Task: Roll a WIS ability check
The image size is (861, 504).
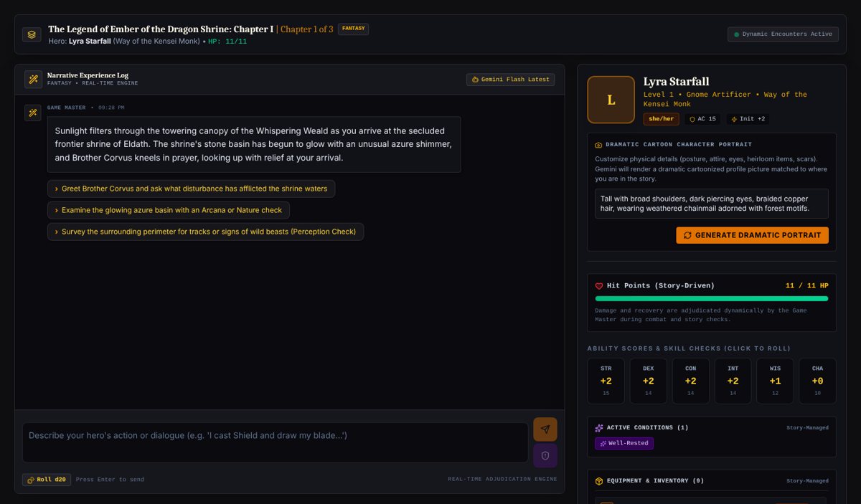Action: click(776, 381)
